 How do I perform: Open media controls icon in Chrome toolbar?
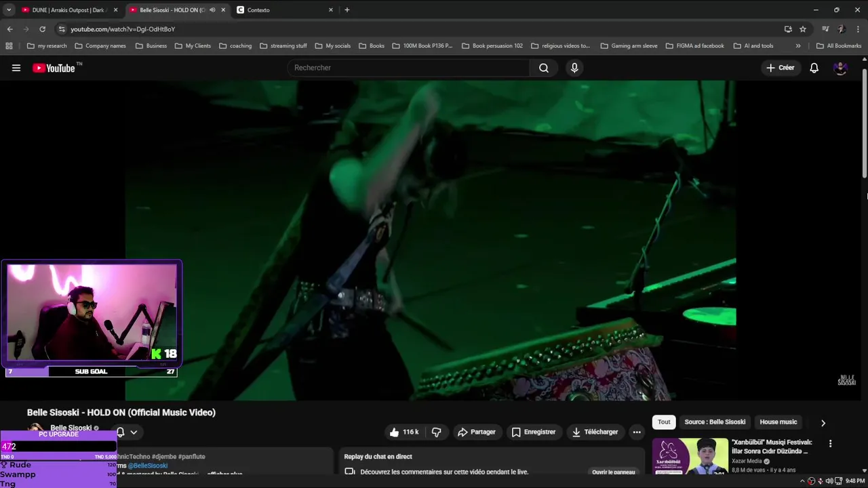tap(825, 29)
